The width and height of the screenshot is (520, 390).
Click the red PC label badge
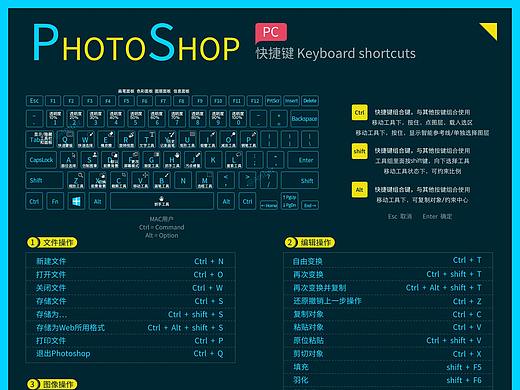click(x=271, y=33)
